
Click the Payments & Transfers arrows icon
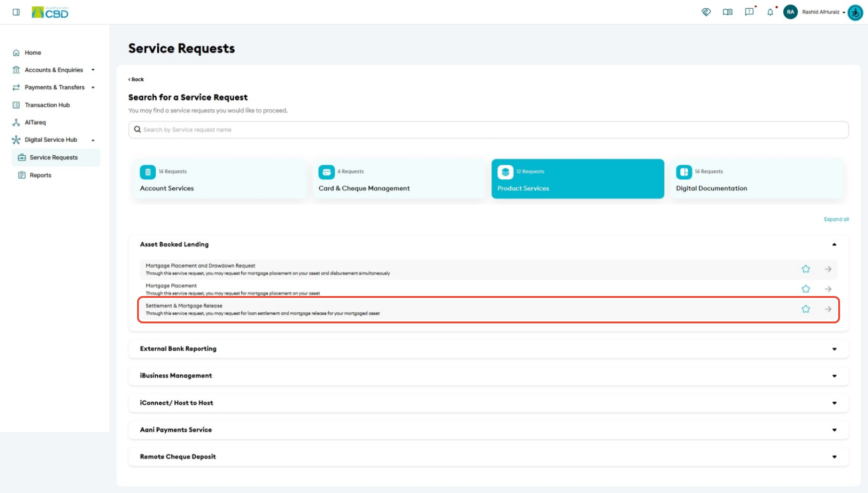(x=16, y=87)
